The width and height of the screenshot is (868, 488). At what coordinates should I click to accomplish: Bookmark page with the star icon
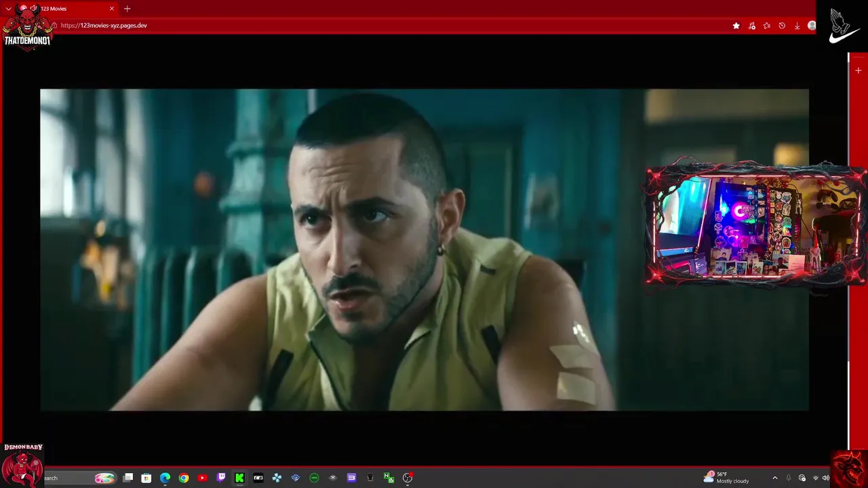click(736, 26)
